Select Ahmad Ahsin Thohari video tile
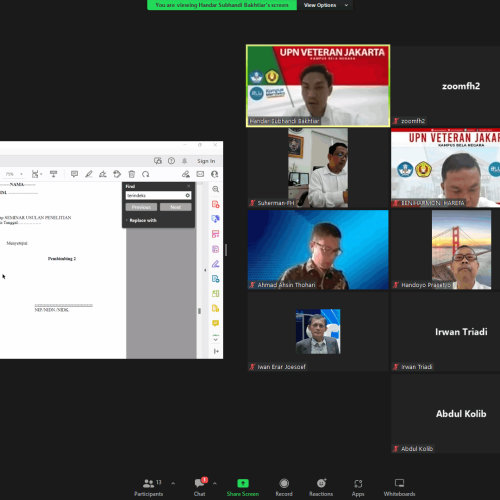This screenshot has width=500, height=500. 318,249
